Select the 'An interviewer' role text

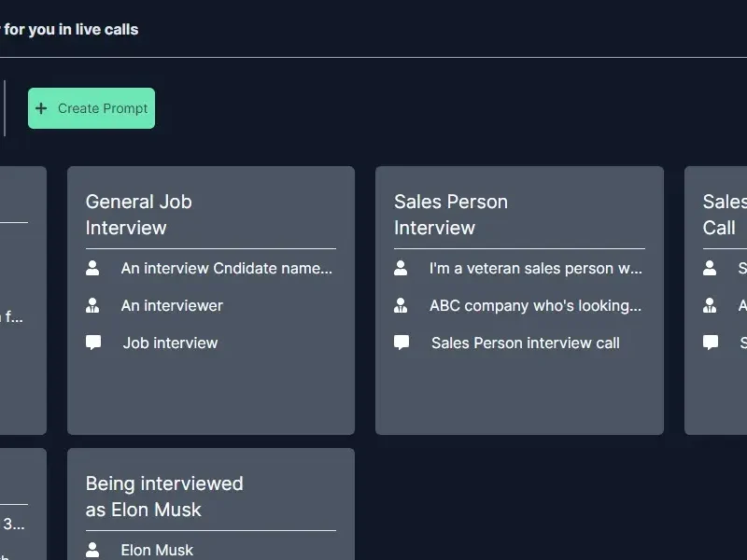point(172,305)
